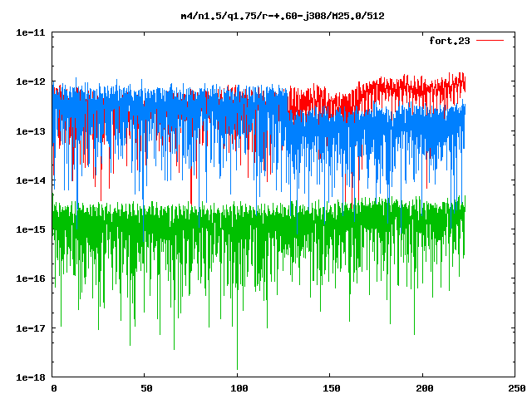532x399 pixels.
Task: Click the red legend line sample beside fort.23
Action: [x=490, y=41]
